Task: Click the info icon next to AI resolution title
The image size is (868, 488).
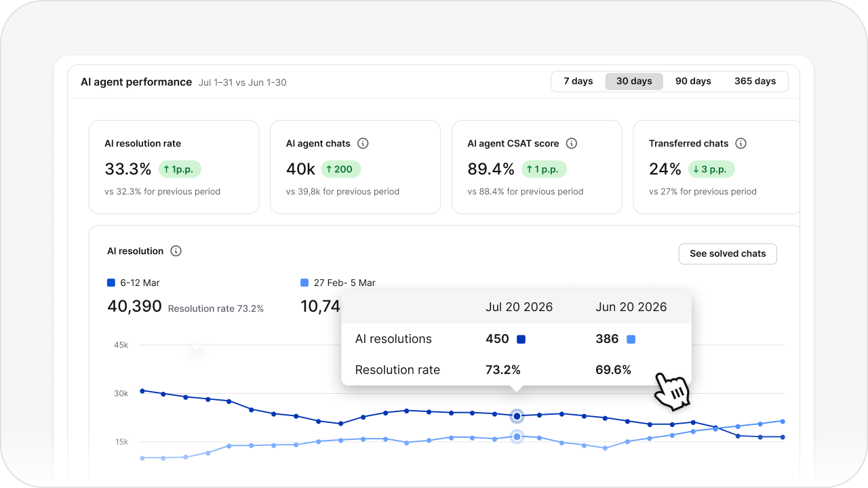Action: click(x=176, y=251)
